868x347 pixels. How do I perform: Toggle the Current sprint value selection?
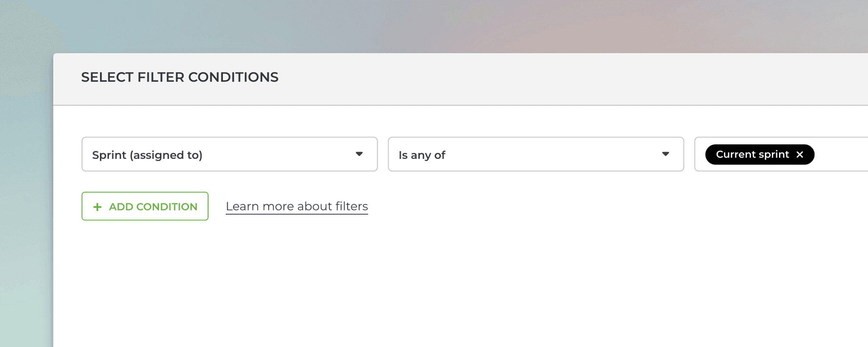pos(754,154)
